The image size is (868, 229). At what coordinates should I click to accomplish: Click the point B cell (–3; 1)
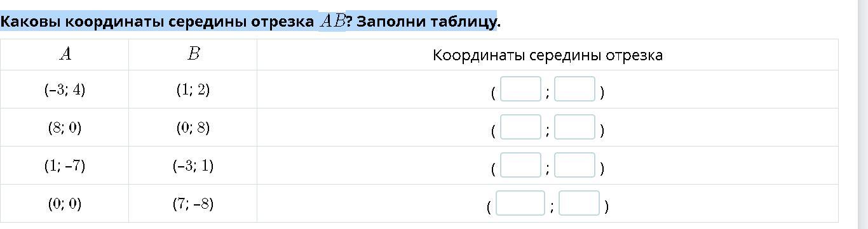click(x=193, y=166)
